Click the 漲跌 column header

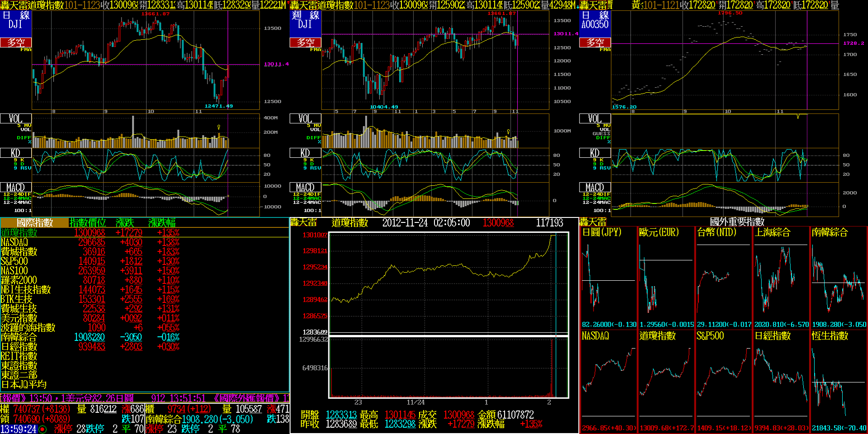[125, 222]
